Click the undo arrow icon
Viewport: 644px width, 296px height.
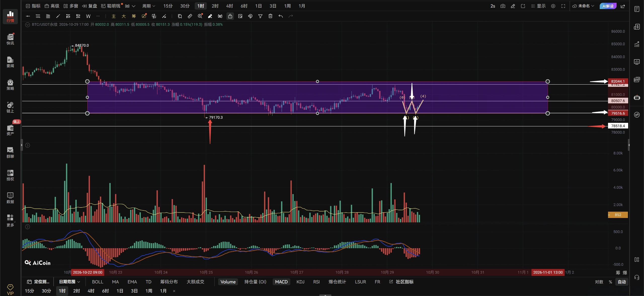pos(280,16)
